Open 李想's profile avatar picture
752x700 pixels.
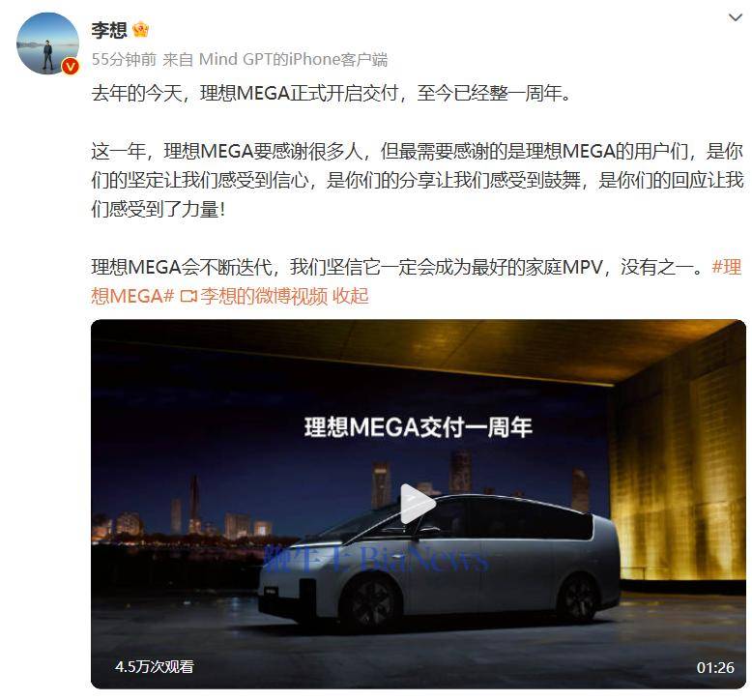pyautogui.click(x=47, y=44)
